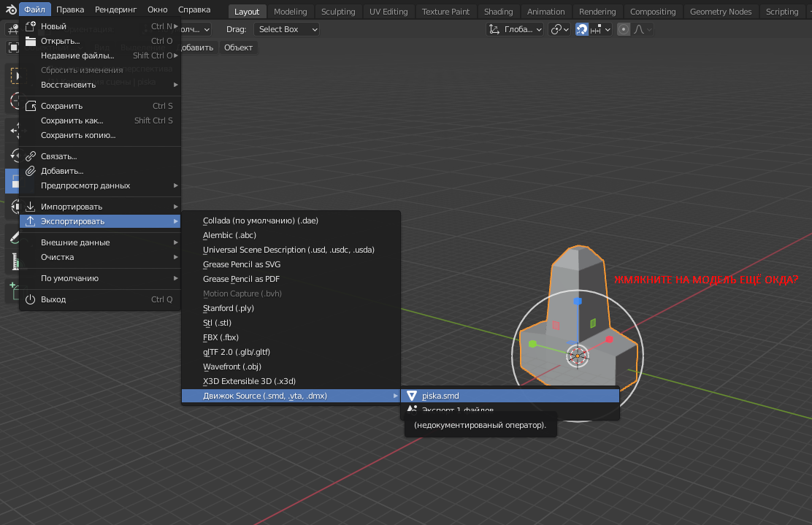Export as Universal Scene Description

[x=291, y=250]
